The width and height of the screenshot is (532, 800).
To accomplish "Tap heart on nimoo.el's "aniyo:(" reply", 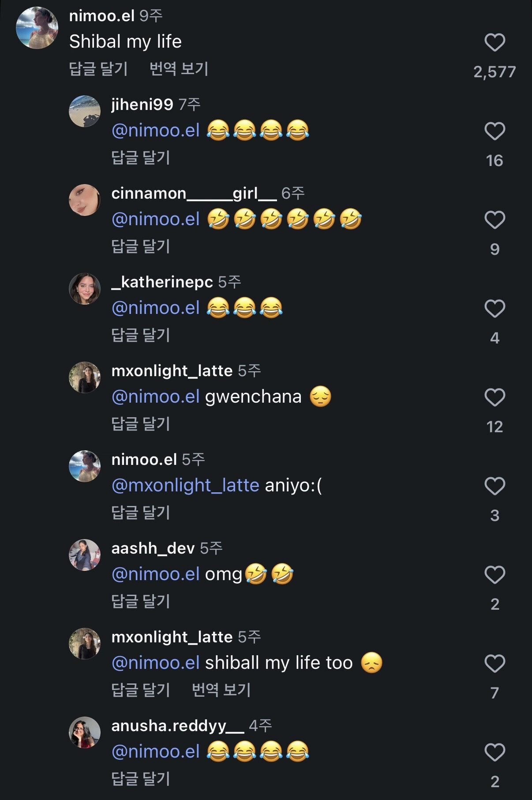I will click(x=495, y=486).
